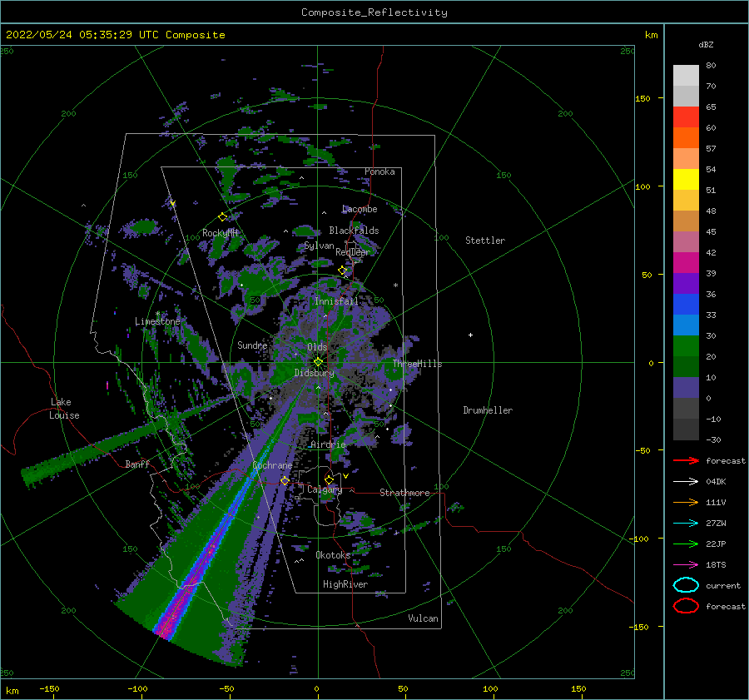The image size is (749, 700).
Task: Click the Composite_Reflectivity title text
Action: (x=374, y=12)
